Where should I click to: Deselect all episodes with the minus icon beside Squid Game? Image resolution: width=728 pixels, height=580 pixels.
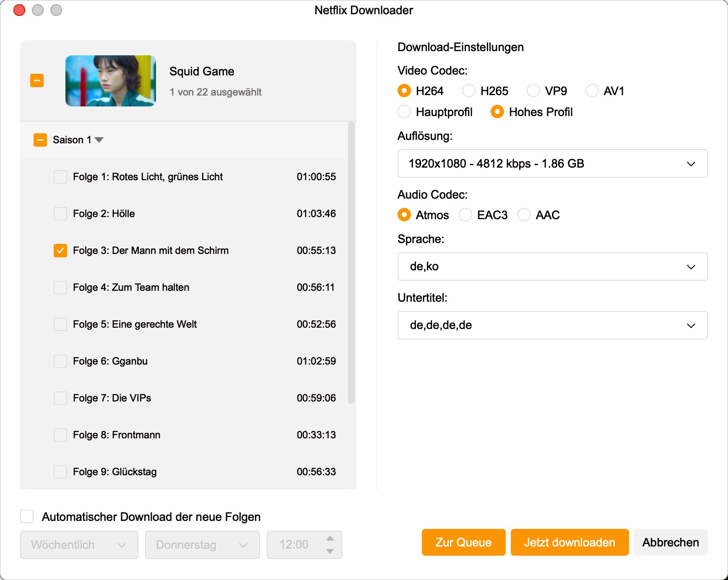36,80
